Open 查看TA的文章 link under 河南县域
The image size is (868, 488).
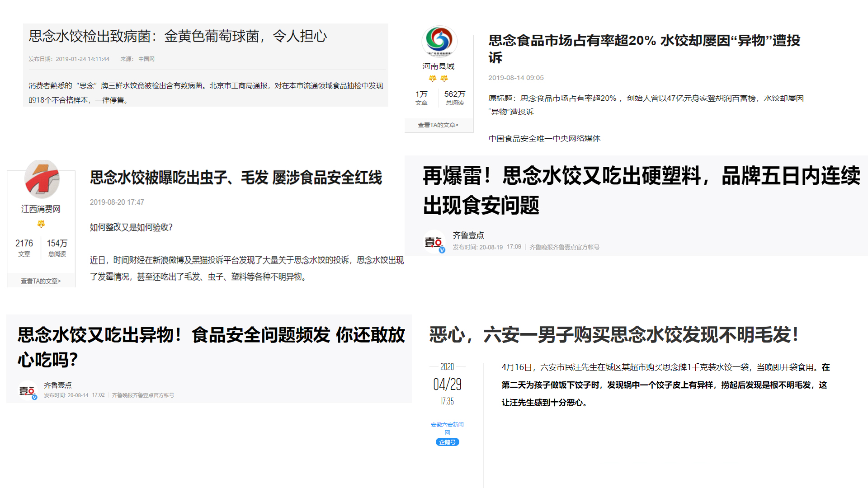tap(438, 125)
